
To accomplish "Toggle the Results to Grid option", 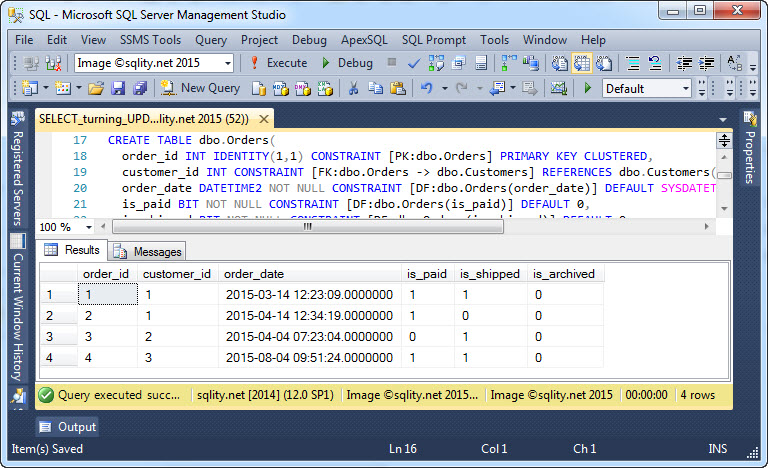I will tap(582, 62).
